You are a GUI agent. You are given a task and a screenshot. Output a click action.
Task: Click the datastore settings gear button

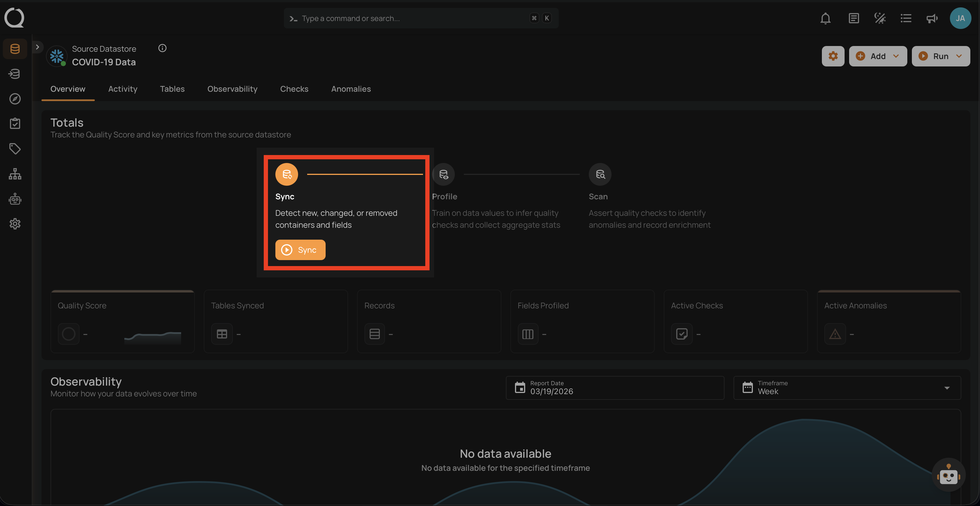pyautogui.click(x=833, y=56)
